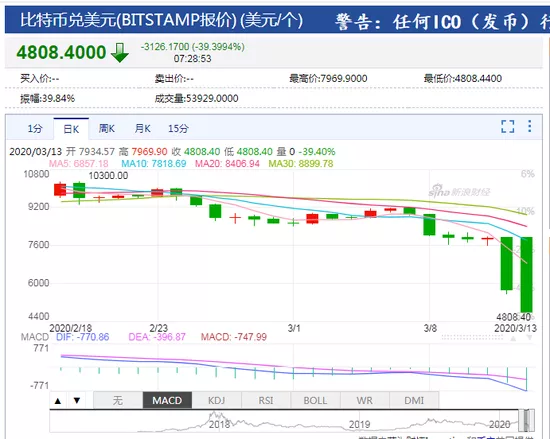Screen dimensions: 550x439
Task: Click the 2020/2/18 date axis label
Action: (71, 328)
